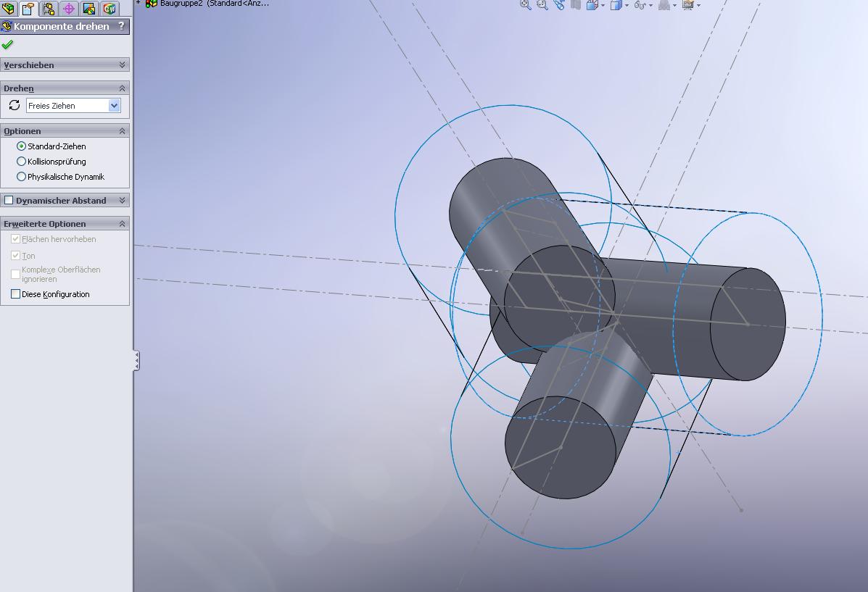Click the Display Style cube icon
Image resolution: width=868 pixels, height=592 pixels.
pyautogui.click(x=616, y=5)
